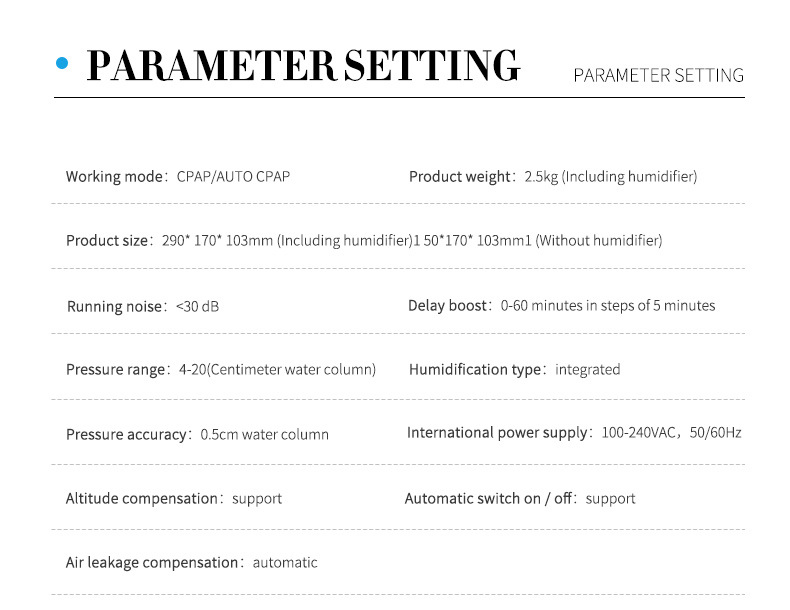Image resolution: width=790 pixels, height=610 pixels.
Task: Select the Product weight label
Action: point(460,177)
